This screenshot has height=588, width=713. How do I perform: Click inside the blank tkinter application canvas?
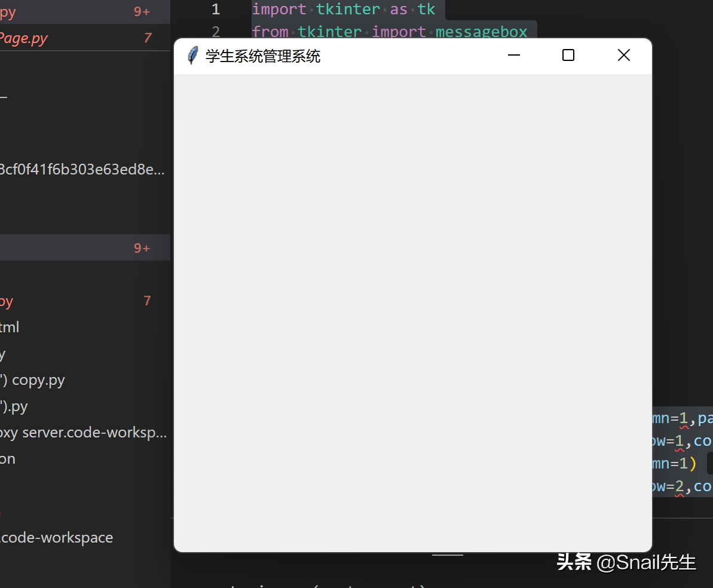click(412, 311)
